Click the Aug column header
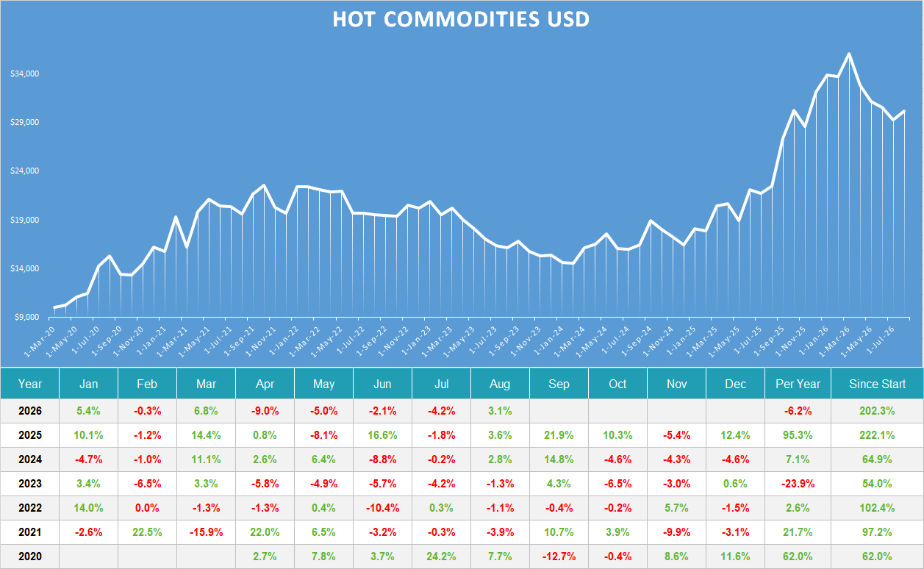This screenshot has height=569, width=924. [x=500, y=384]
